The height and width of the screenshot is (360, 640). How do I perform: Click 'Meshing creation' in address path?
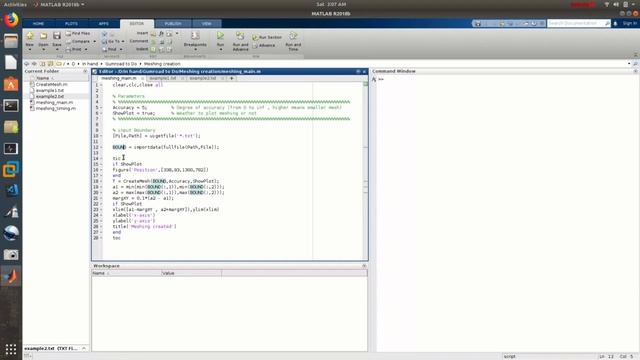pyautogui.click(x=162, y=64)
